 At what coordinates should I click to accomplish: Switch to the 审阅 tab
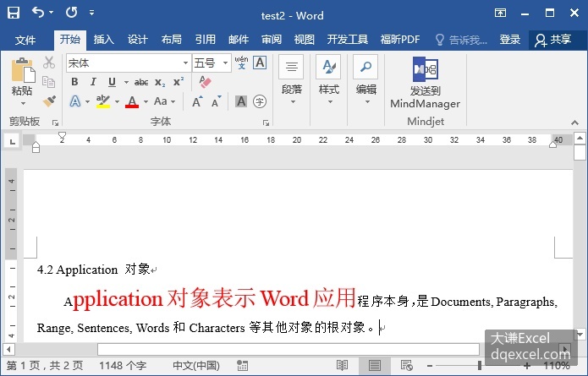(x=272, y=40)
